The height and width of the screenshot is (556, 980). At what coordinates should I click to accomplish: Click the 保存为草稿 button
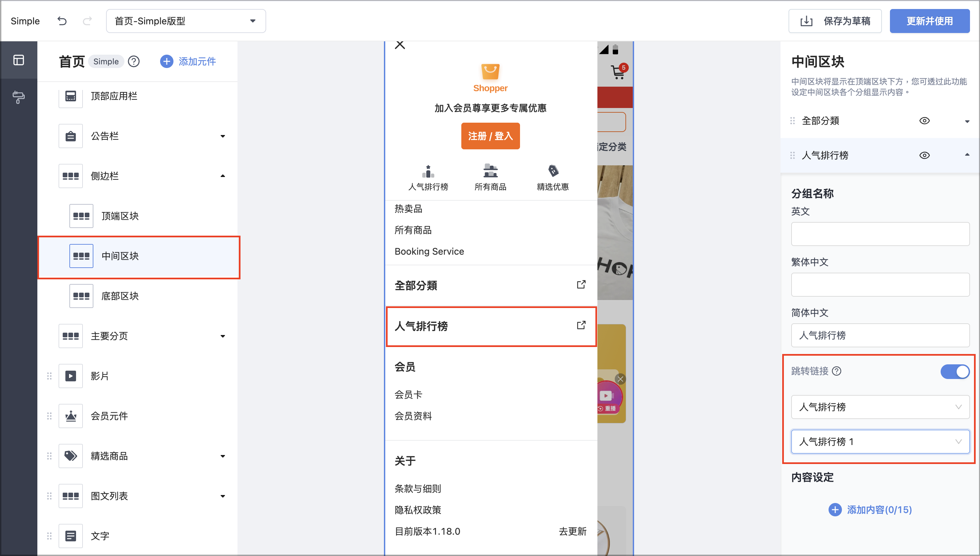[x=835, y=21]
